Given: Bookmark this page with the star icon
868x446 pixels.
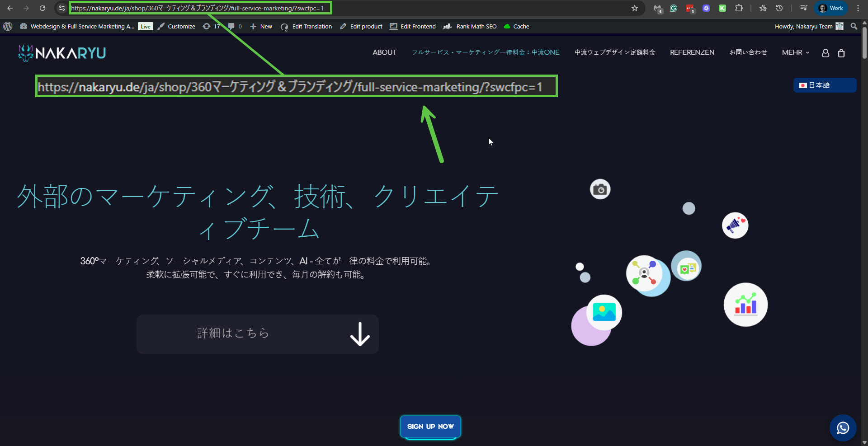Looking at the screenshot, I should pyautogui.click(x=635, y=8).
